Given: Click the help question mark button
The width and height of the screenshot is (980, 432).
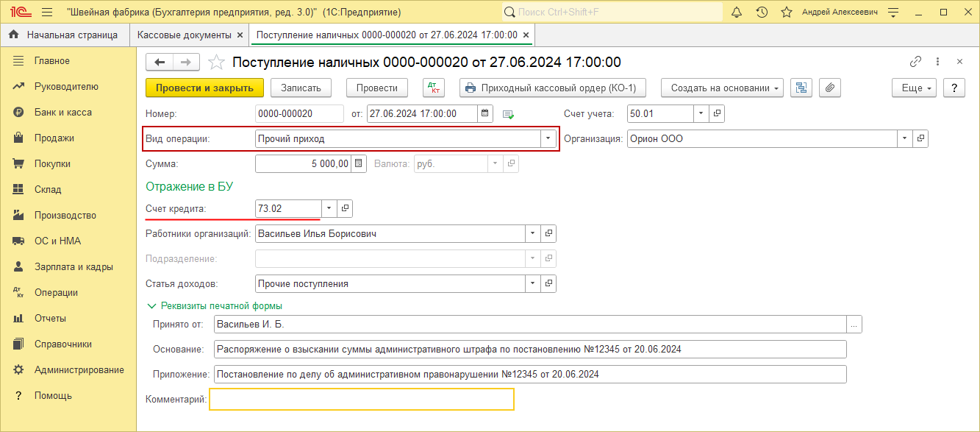Looking at the screenshot, I should [x=954, y=88].
